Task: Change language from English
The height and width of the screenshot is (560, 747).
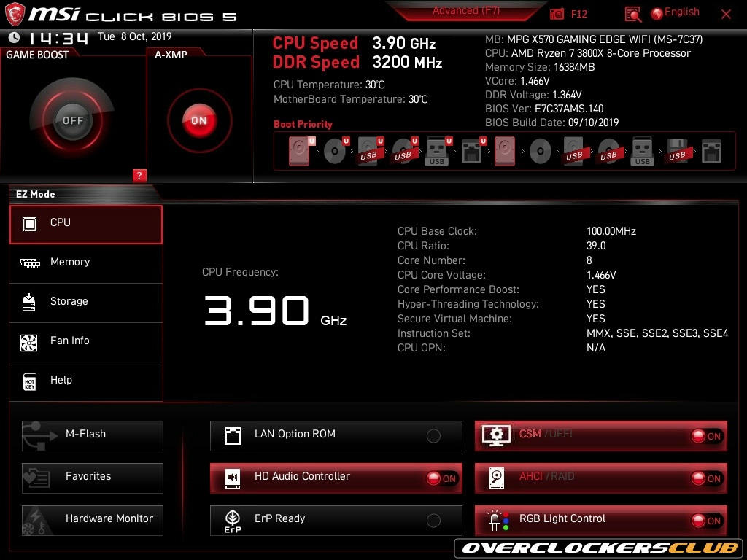Action: coord(682,12)
